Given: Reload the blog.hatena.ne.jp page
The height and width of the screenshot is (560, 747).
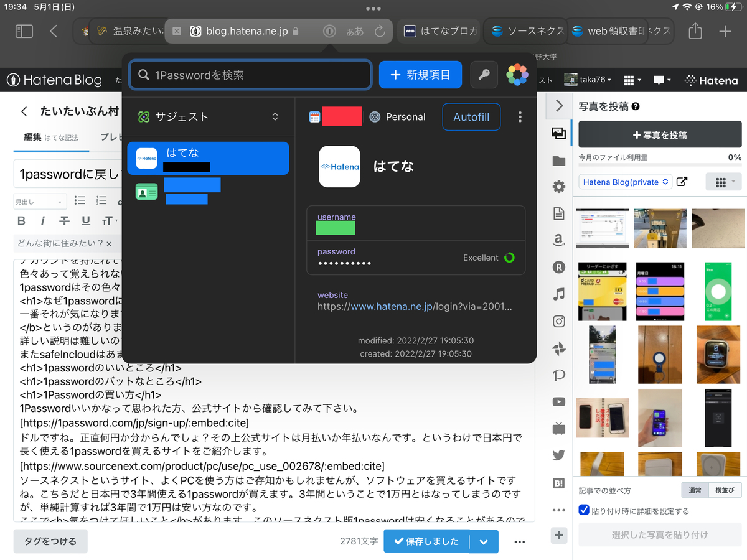Looking at the screenshot, I should click(380, 31).
